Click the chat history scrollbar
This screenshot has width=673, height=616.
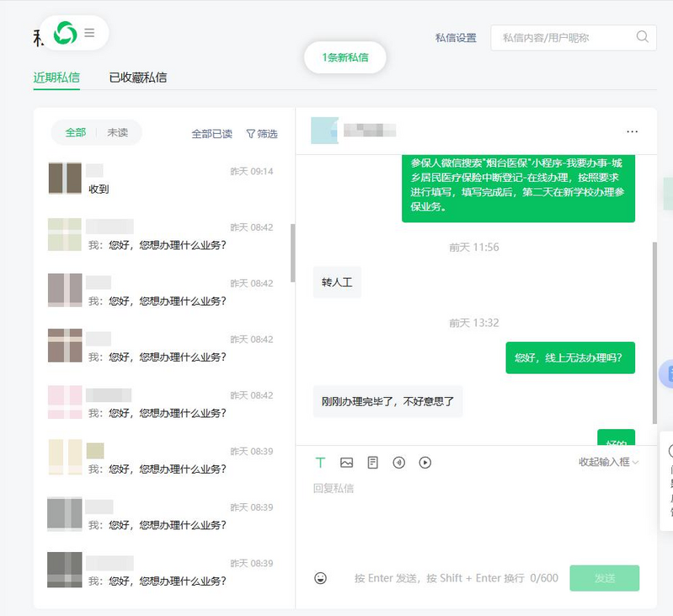click(x=654, y=333)
